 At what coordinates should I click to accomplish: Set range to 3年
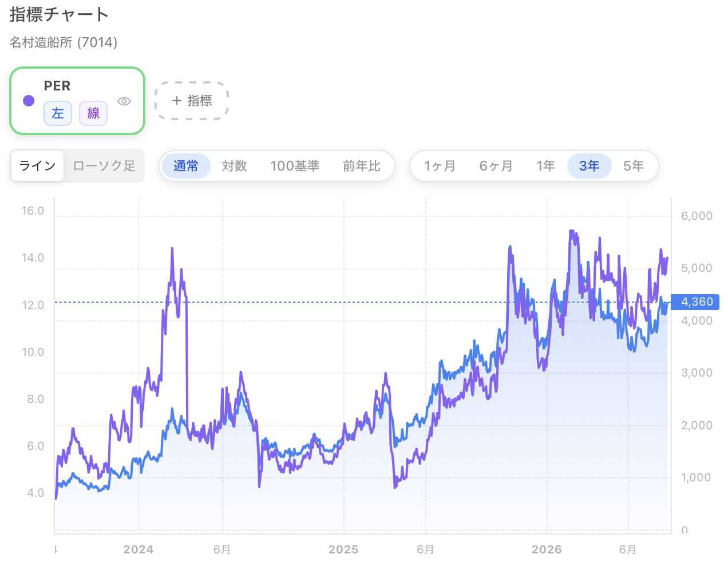click(589, 166)
